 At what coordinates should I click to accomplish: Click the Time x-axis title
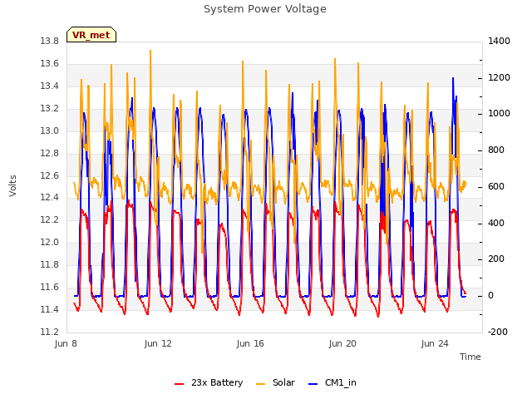[x=470, y=357]
